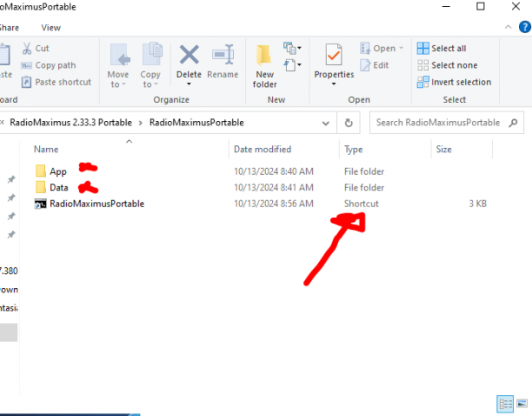Click Select all
This screenshot has height=416, width=532.
point(442,48)
